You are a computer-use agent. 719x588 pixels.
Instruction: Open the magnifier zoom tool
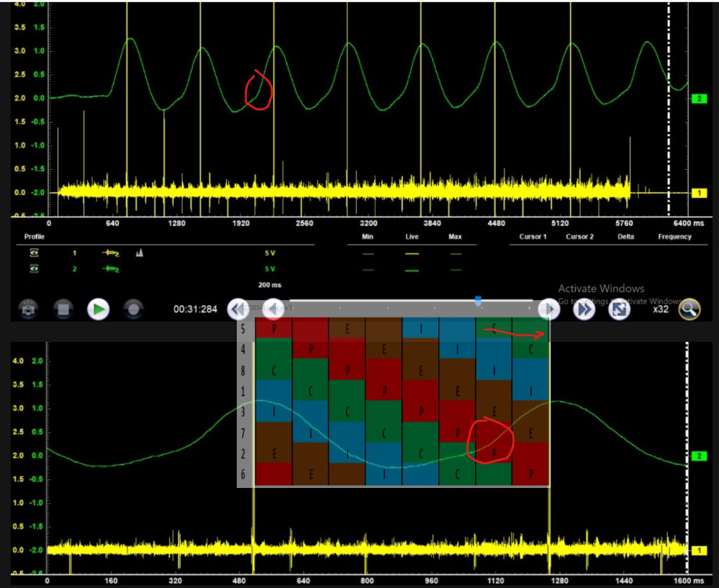tap(689, 309)
